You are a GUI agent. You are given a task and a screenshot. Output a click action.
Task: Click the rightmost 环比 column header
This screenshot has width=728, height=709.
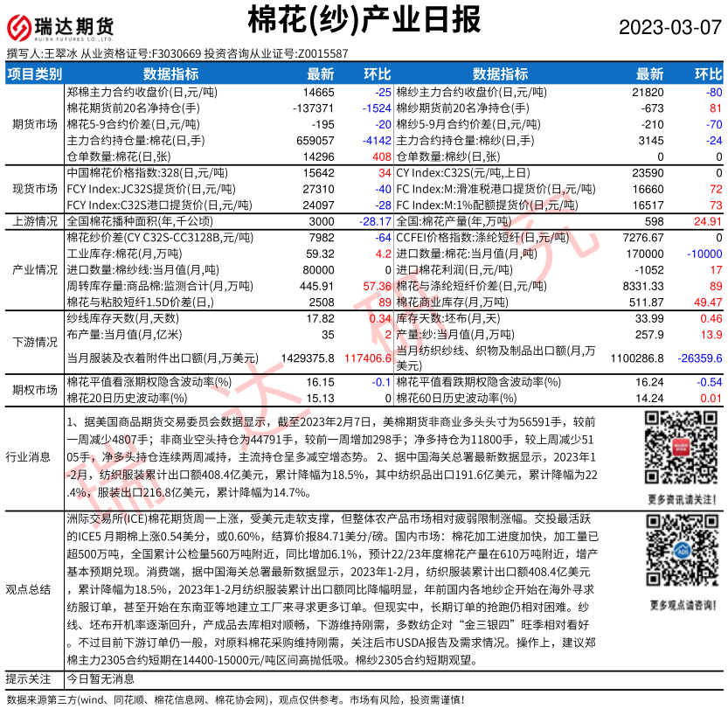708,74
